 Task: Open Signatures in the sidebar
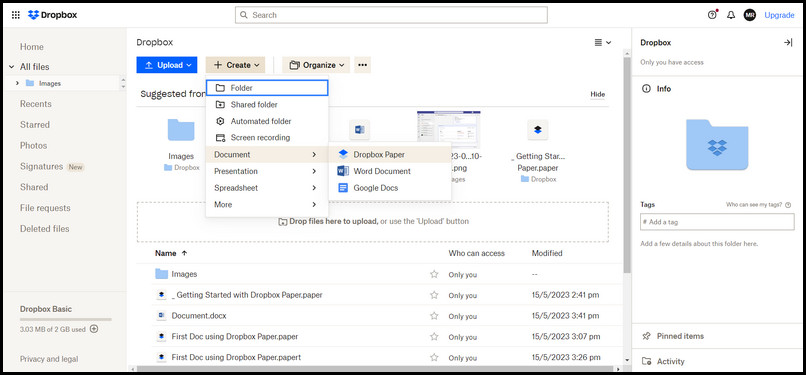click(x=41, y=166)
